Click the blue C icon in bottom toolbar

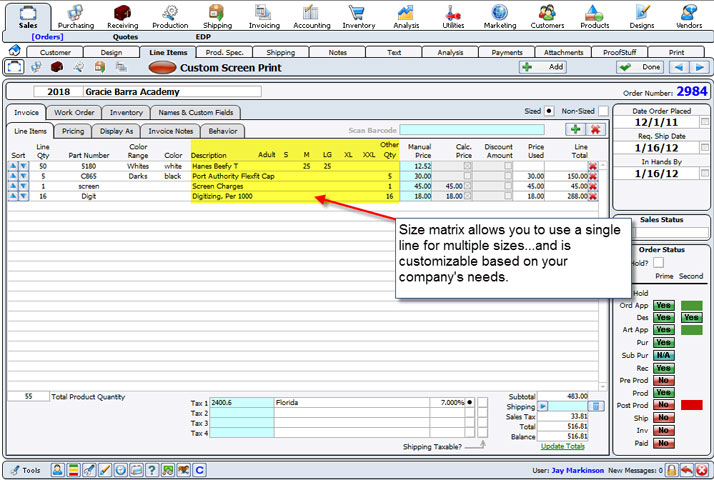pos(199,470)
